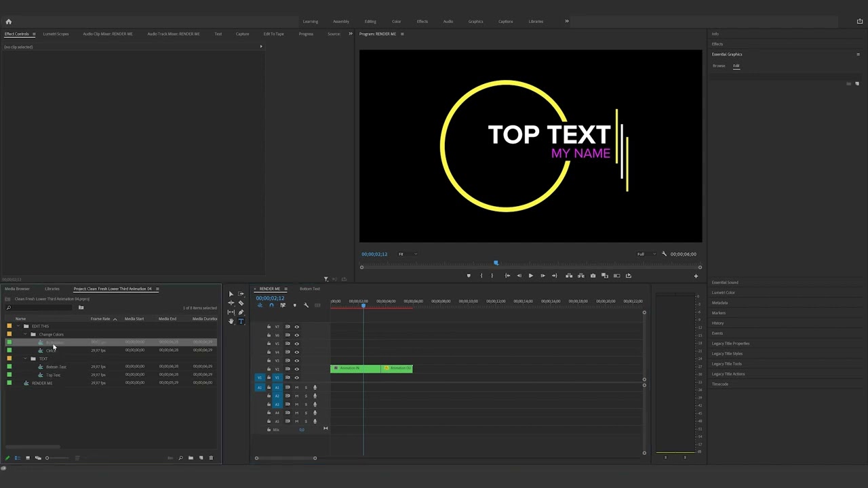Screen dimensions: 868x488
Task: Select the Type tool in the tools panel
Action: click(x=241, y=321)
